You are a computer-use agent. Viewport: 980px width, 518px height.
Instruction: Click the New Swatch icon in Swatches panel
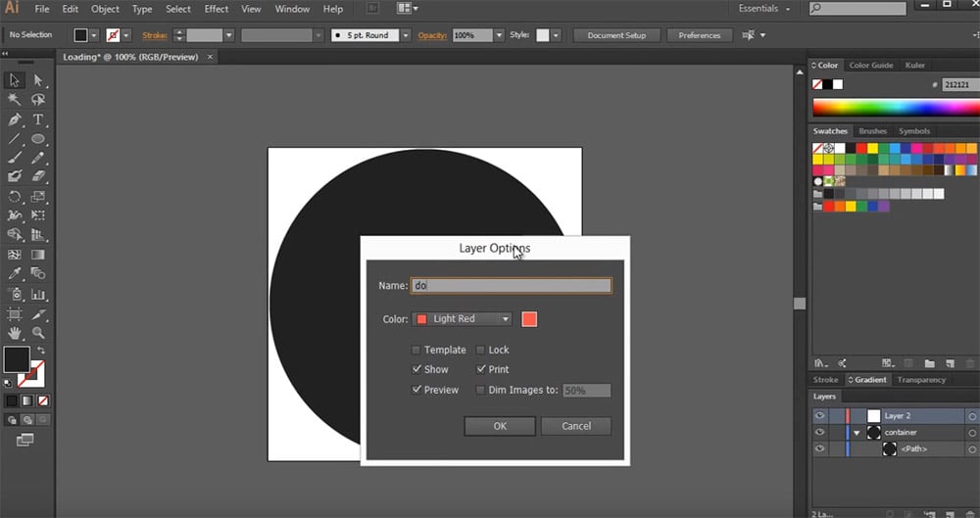click(950, 363)
